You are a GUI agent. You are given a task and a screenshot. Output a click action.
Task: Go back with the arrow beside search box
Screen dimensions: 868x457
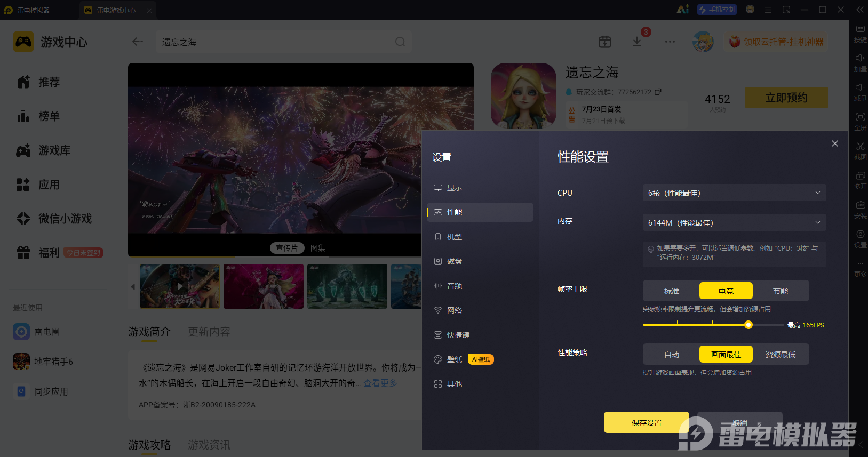click(x=138, y=42)
